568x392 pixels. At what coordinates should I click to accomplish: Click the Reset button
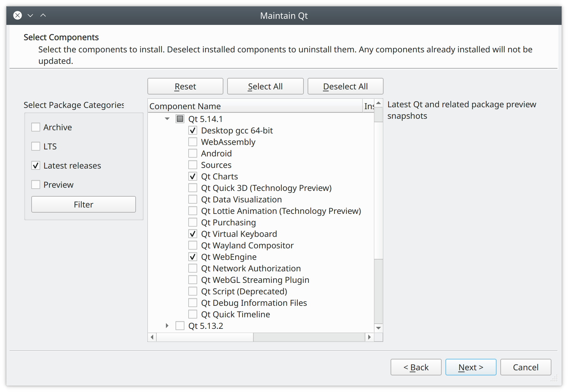185,86
